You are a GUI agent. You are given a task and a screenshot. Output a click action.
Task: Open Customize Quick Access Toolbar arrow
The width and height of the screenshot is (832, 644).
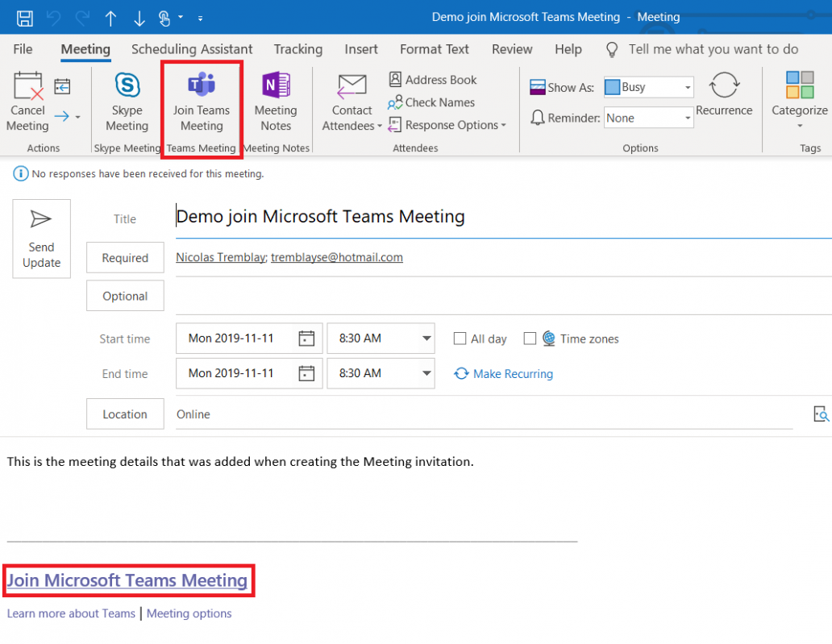200,19
